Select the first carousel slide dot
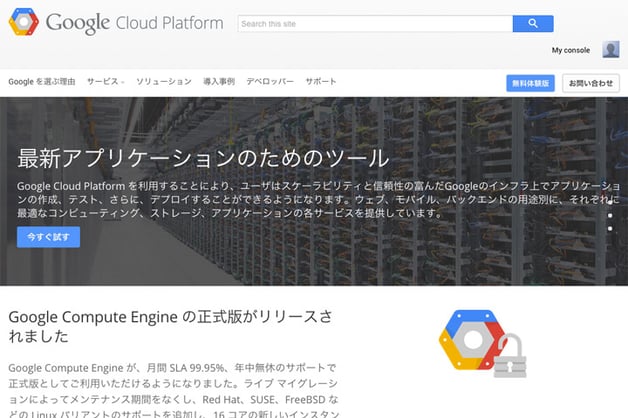This screenshot has width=628, height=418. pyautogui.click(x=610, y=203)
